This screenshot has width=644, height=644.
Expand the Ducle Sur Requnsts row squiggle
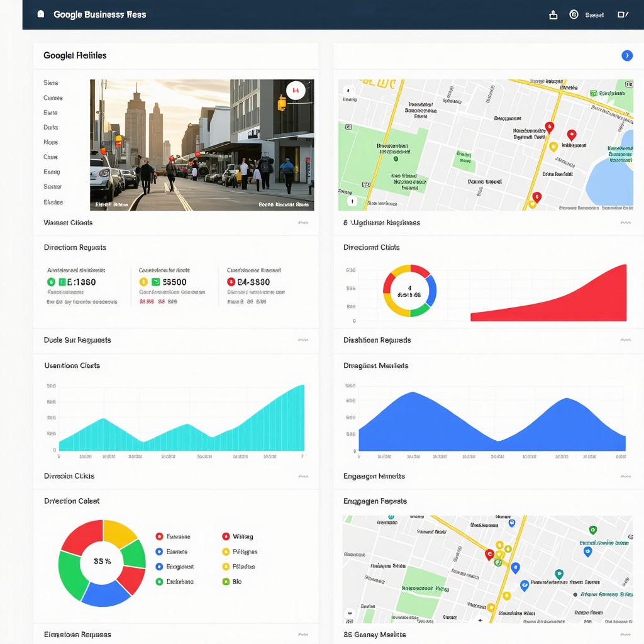[x=303, y=340]
